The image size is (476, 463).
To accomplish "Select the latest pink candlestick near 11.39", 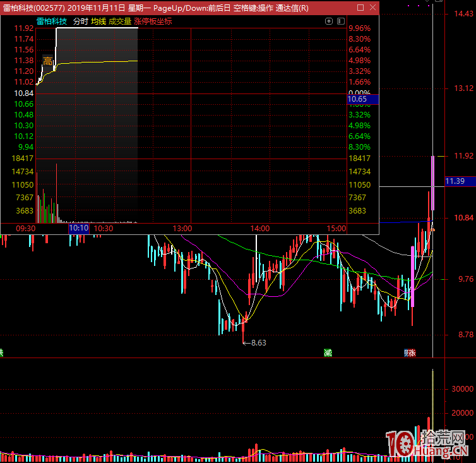I will [x=432, y=183].
